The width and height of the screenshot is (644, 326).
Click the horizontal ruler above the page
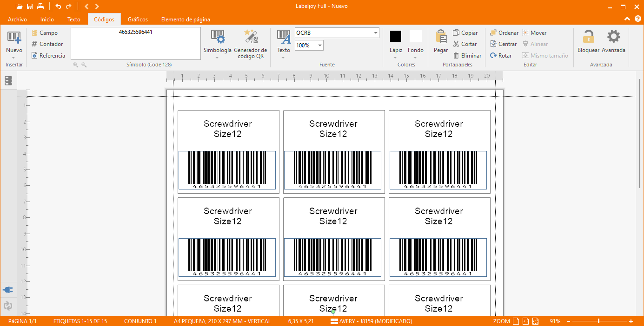pos(334,76)
